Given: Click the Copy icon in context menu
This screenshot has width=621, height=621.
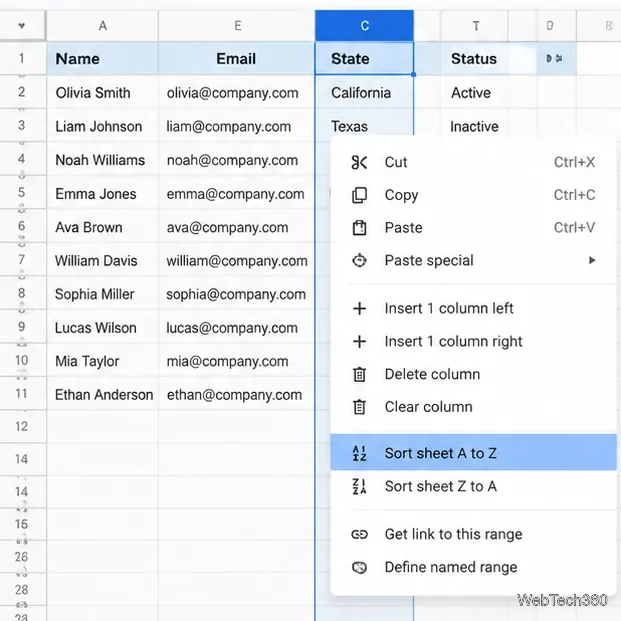Looking at the screenshot, I should coord(359,195).
